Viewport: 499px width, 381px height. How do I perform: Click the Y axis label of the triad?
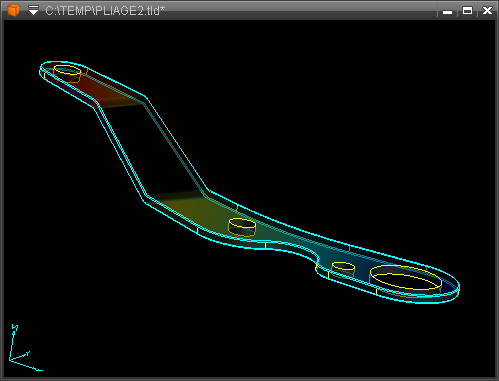[28, 353]
